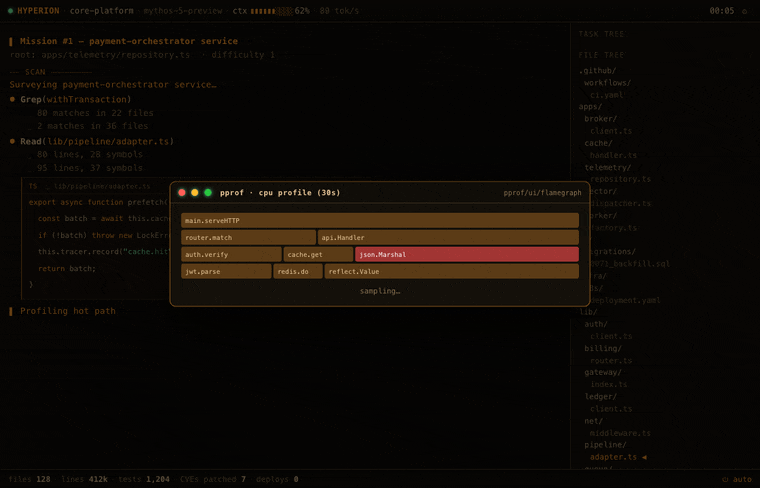Expand the pipeline/ folder

tap(605, 445)
